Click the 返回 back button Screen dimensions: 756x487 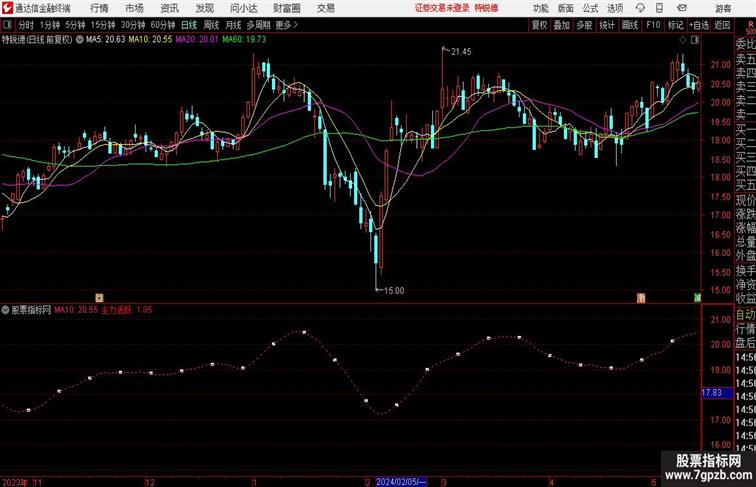coord(722,25)
